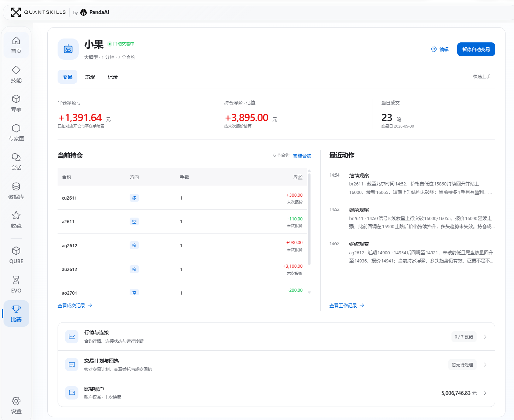Screen dimensions: 514x420
Task: Click the PandaAI logo
Action: click(x=95, y=12)
